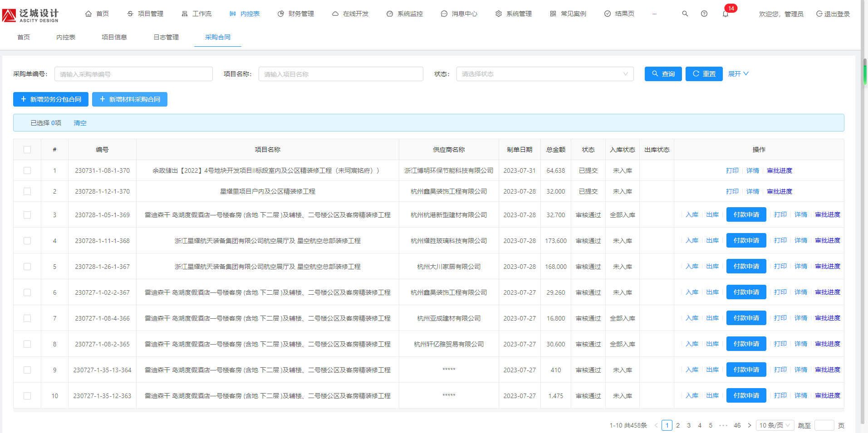Image resolution: width=868 pixels, height=433 pixels.
Task: Click the 泛城设计 ASCITY DESIGN logo
Action: [x=31, y=15]
